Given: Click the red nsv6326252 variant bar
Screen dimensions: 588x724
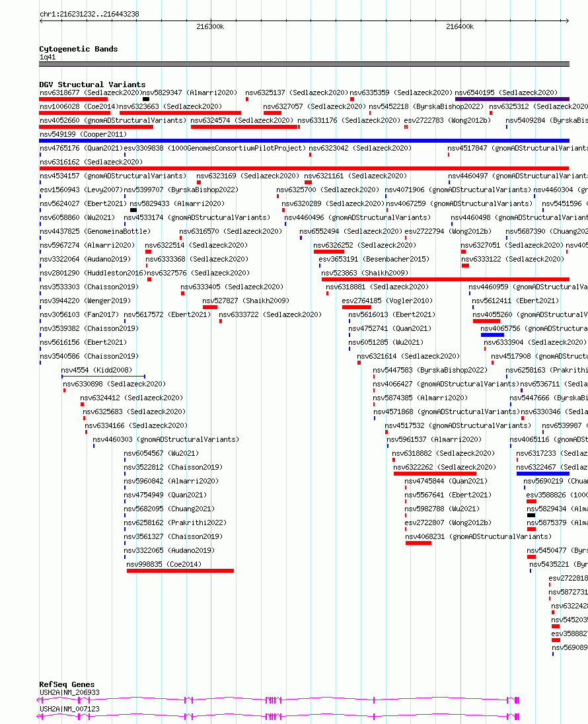Looking at the screenshot, I should [x=329, y=252].
